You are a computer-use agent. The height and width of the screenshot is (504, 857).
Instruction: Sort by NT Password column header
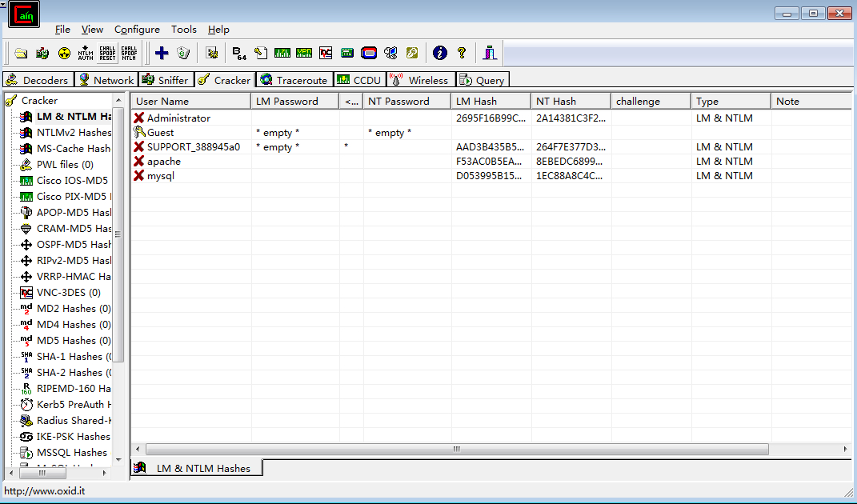coord(407,101)
